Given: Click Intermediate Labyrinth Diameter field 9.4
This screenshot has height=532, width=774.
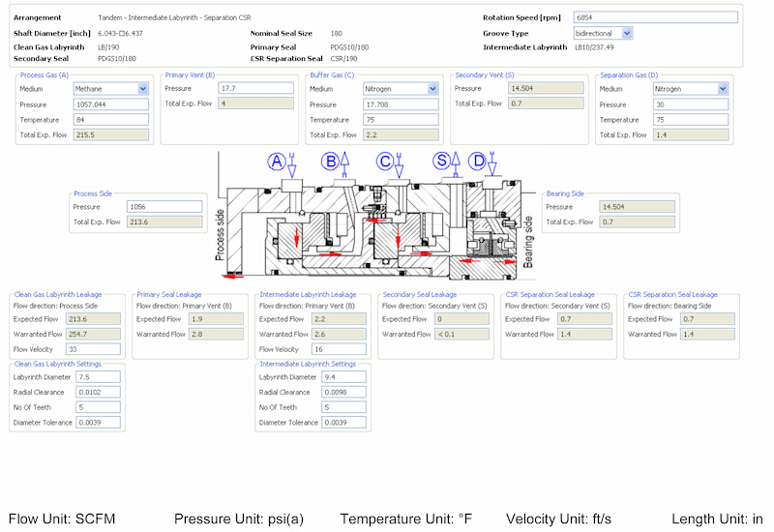Looking at the screenshot, I should click(344, 377).
